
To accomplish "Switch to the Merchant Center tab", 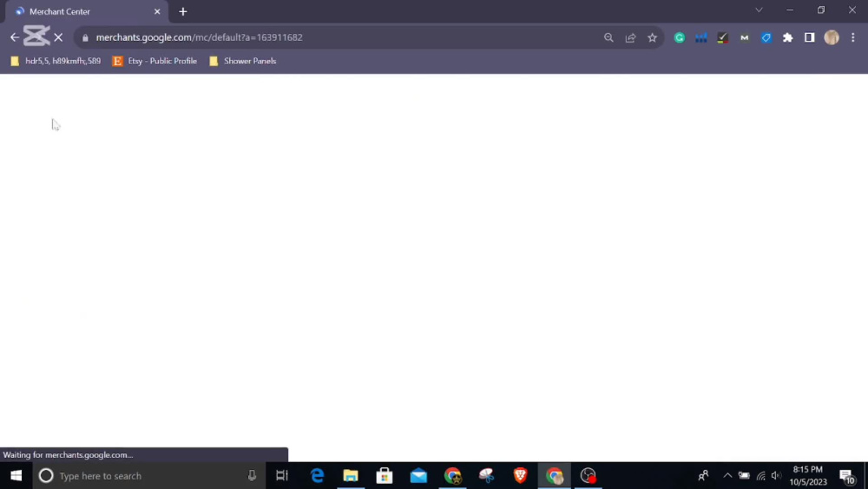I will (x=86, y=11).
